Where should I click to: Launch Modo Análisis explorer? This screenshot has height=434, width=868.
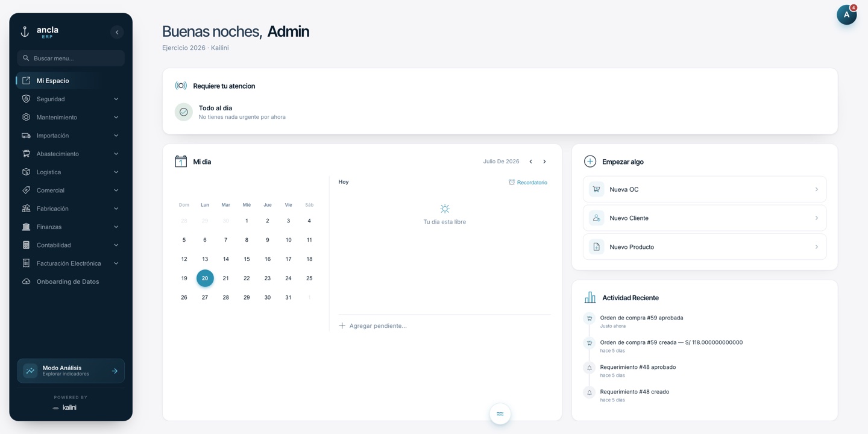click(x=71, y=371)
